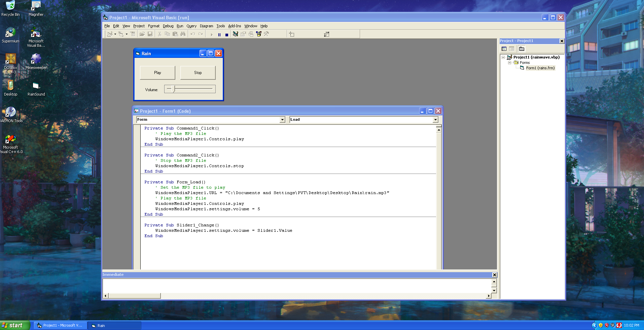Viewport: 644px width, 330px height.
Task: Click the End (stop) toolbar button
Action: click(x=227, y=34)
